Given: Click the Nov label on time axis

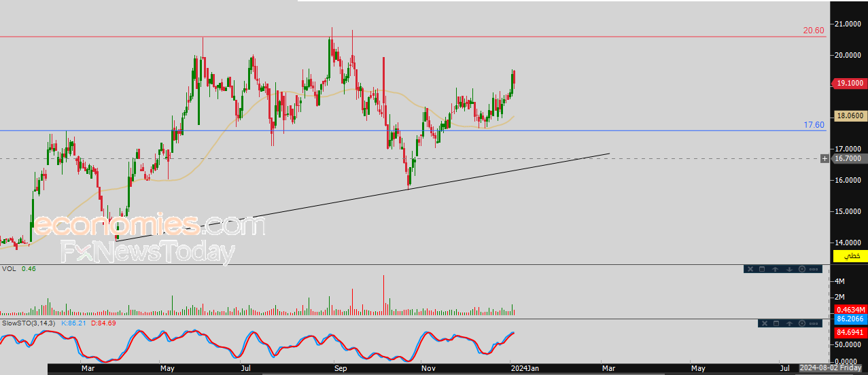Looking at the screenshot, I should tap(429, 368).
